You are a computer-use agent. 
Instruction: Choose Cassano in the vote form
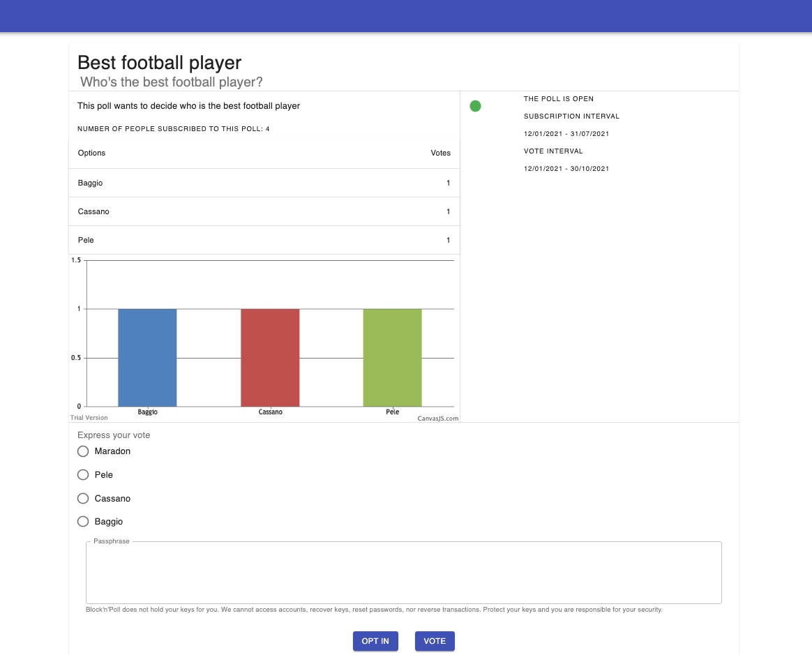pyautogui.click(x=83, y=498)
